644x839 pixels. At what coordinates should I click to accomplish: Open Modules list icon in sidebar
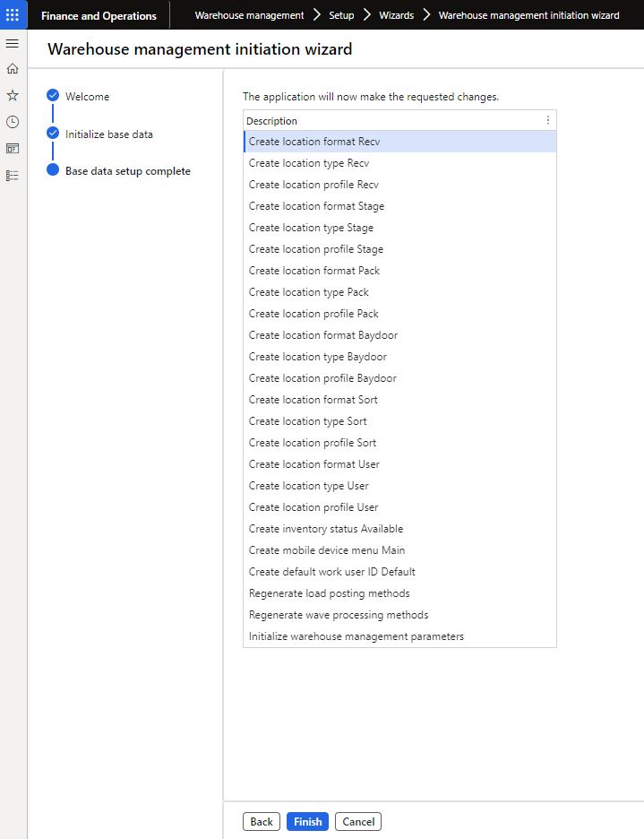(13, 176)
